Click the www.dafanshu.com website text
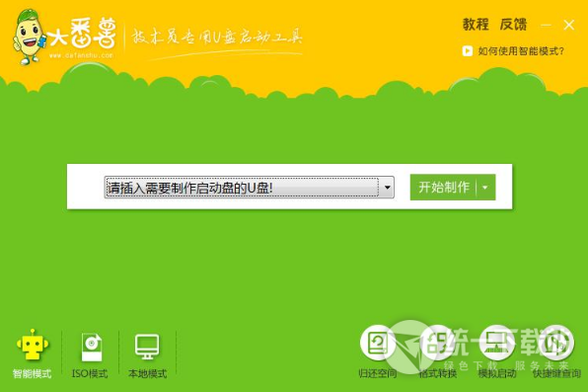 pos(81,55)
